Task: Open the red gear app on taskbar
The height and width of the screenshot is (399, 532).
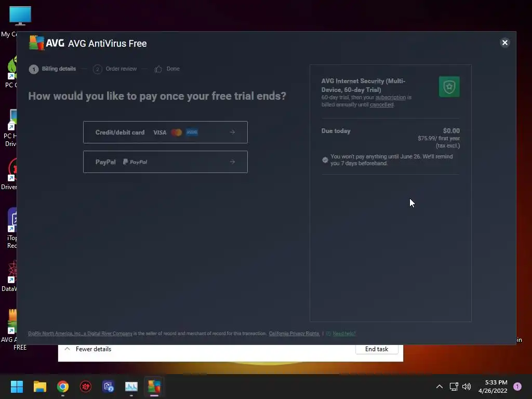Action: coord(86,387)
